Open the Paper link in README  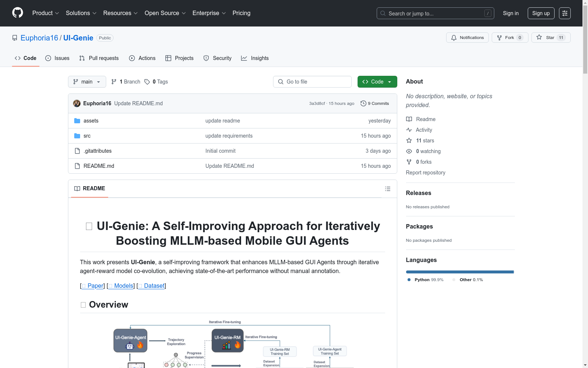pyautogui.click(x=93, y=286)
